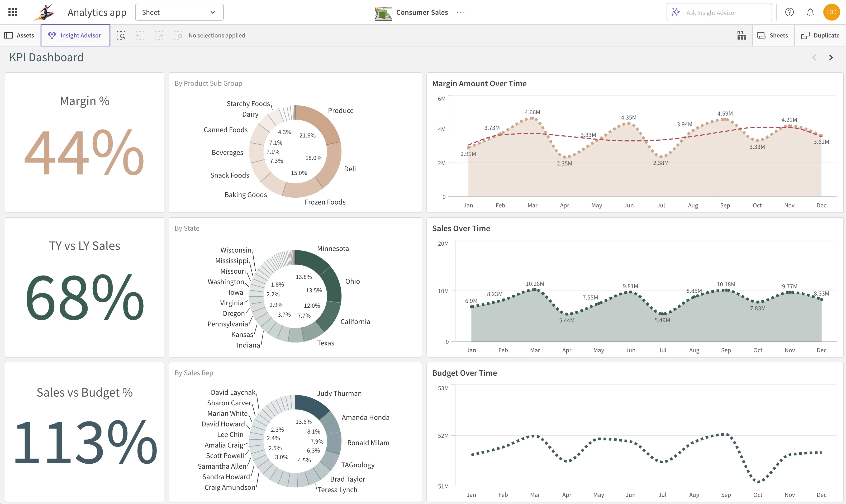Open chart suggestions grid icon beside Sheets
This screenshot has height=504, width=846.
(742, 35)
